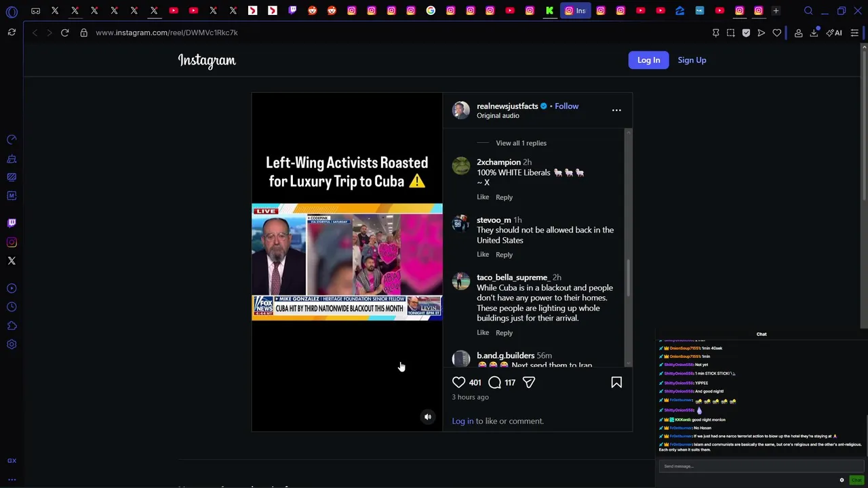Open the reel's three-dot more options
Image resolution: width=868 pixels, height=488 pixels.
click(616, 110)
